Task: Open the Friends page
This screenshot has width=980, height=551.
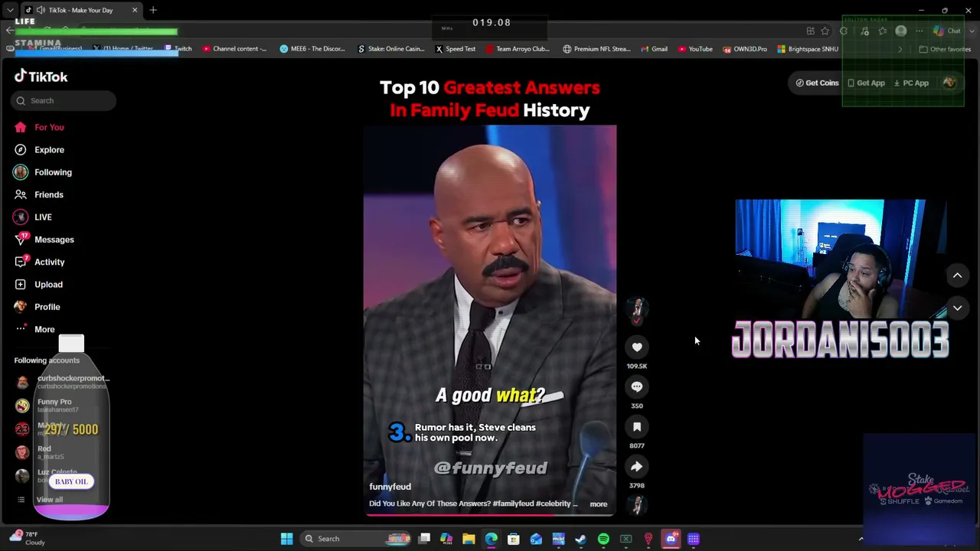Action: coord(38,194)
